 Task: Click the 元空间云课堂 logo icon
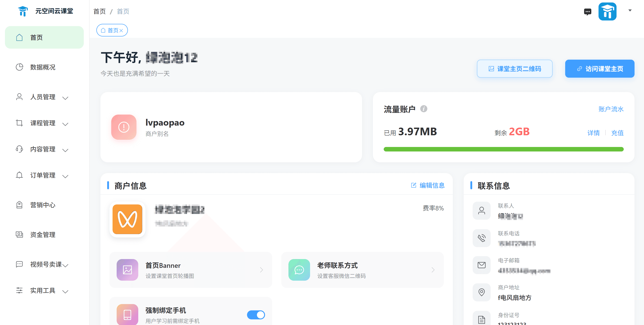[x=23, y=11]
